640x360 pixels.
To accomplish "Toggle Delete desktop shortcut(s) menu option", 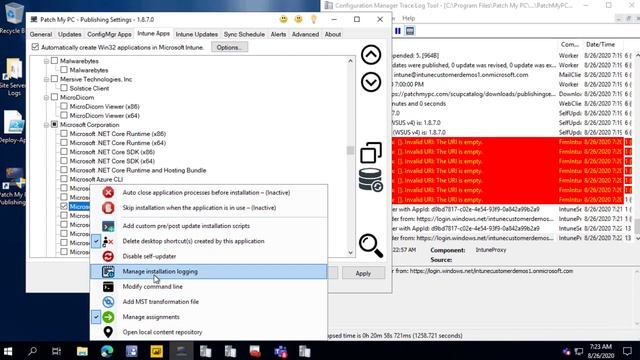I will tap(208, 241).
